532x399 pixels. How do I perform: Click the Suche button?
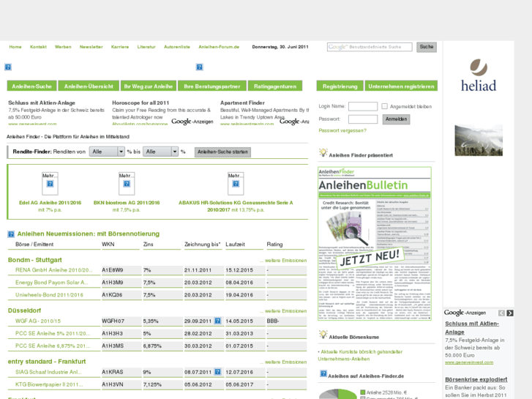[427, 47]
